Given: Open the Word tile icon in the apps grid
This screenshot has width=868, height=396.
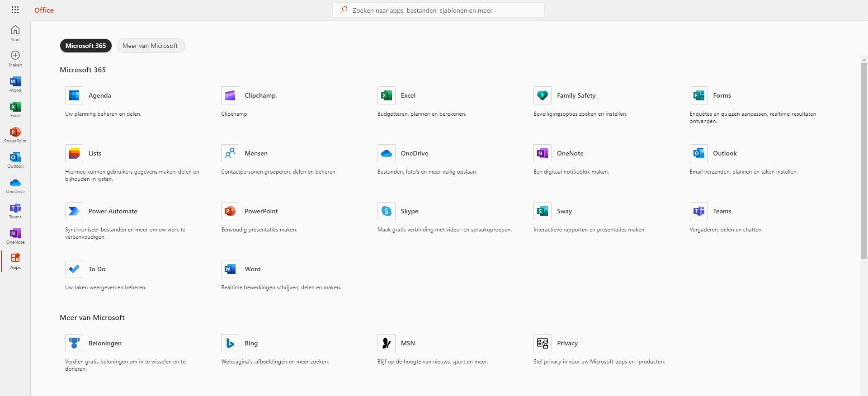Looking at the screenshot, I should pyautogui.click(x=230, y=269).
